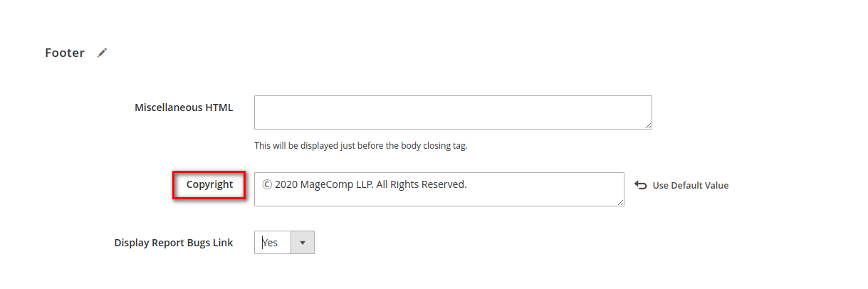Click the bottom edge of Miscellaneous HTML box
The height and width of the screenshot is (289, 868).
(x=453, y=129)
